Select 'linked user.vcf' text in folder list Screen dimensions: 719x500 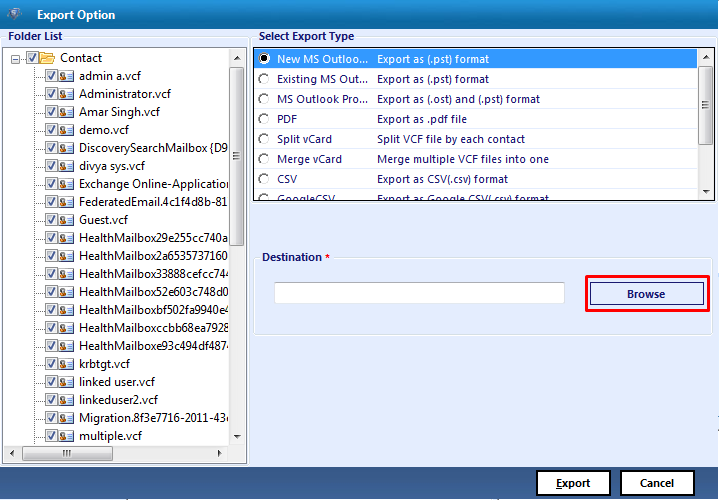[117, 382]
